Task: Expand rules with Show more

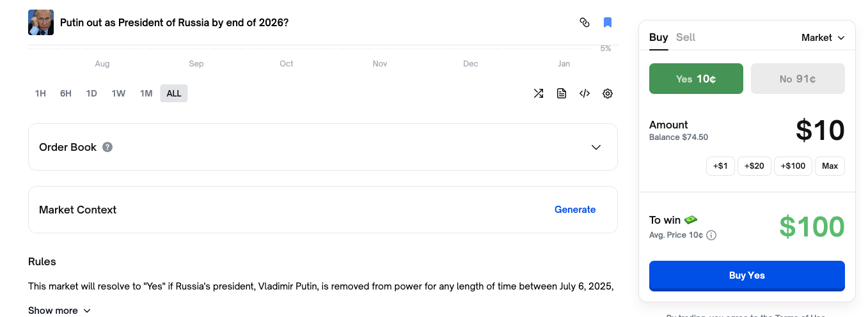Action: [x=59, y=311]
